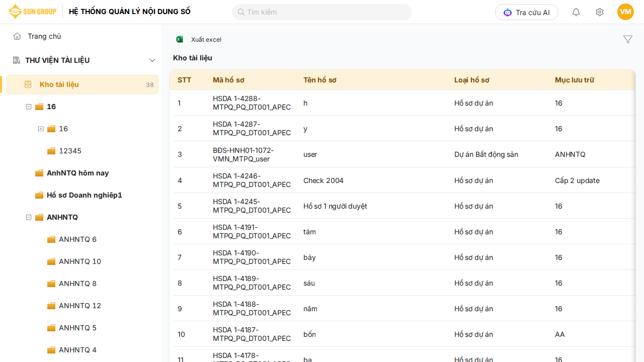Click folder icon of 12345
The image size is (644, 362).
pos(51,151)
